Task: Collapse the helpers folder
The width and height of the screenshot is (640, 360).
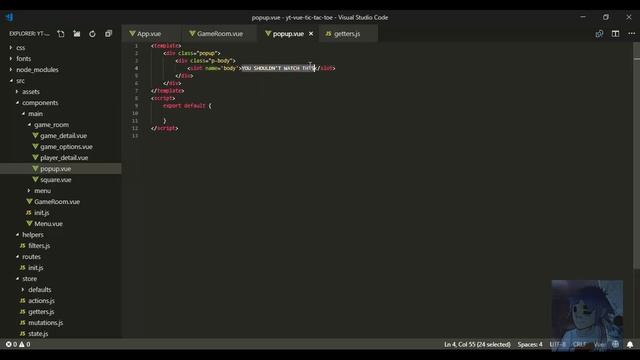Action: coord(33,235)
